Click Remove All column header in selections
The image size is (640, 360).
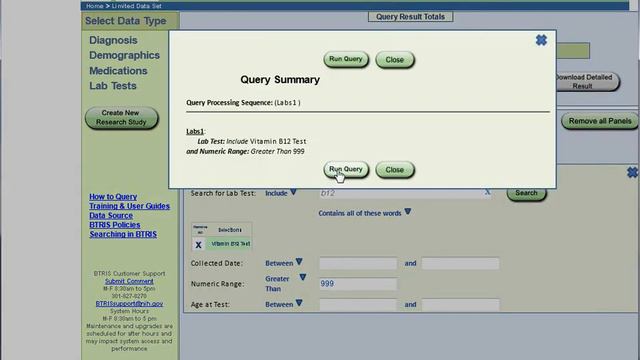[x=200, y=230]
